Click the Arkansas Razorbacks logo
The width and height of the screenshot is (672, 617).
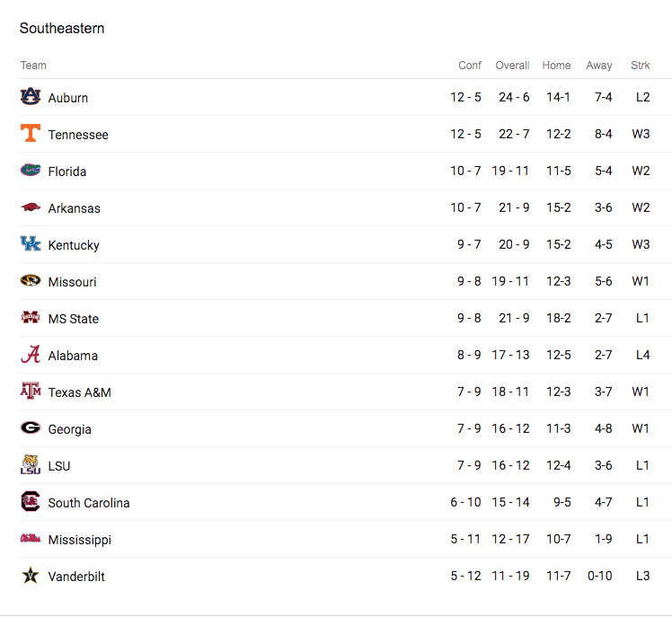[x=31, y=207]
